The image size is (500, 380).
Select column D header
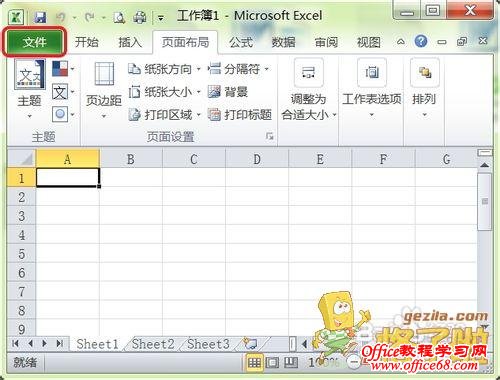pos(257,159)
